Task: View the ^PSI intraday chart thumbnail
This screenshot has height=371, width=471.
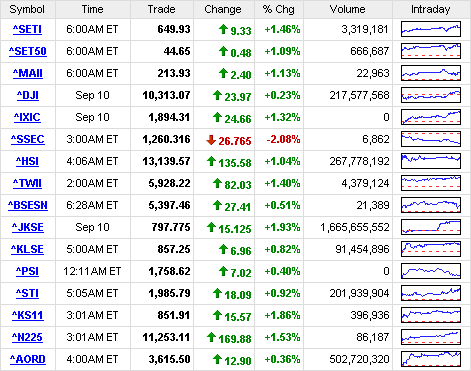Action: tap(431, 271)
